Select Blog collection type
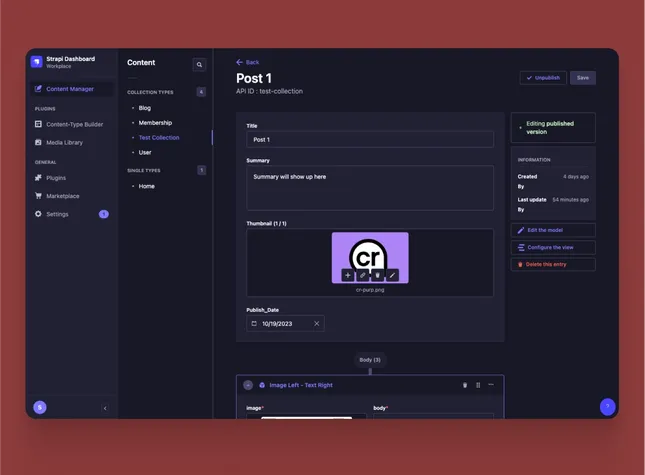The image size is (645, 475). [145, 108]
